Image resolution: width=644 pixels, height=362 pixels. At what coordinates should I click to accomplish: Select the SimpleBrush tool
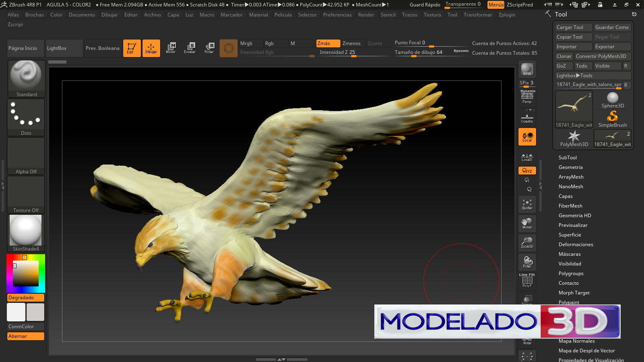coord(613,119)
